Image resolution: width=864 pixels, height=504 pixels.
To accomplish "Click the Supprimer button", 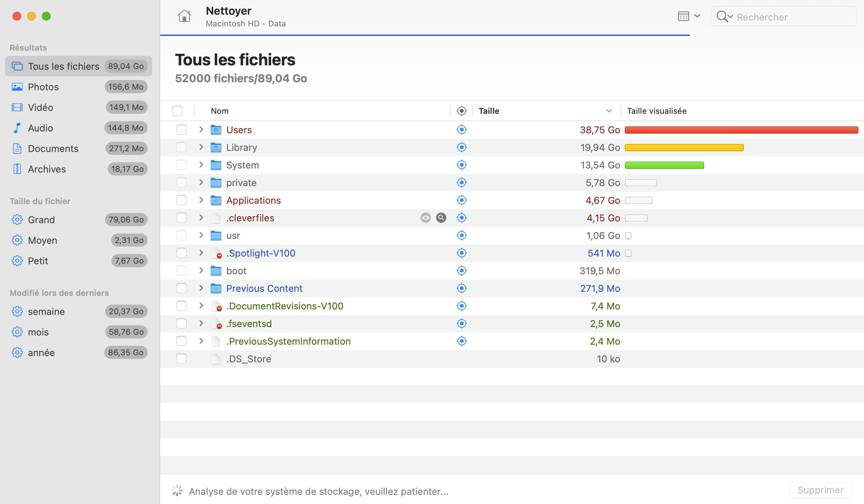I will click(x=821, y=490).
